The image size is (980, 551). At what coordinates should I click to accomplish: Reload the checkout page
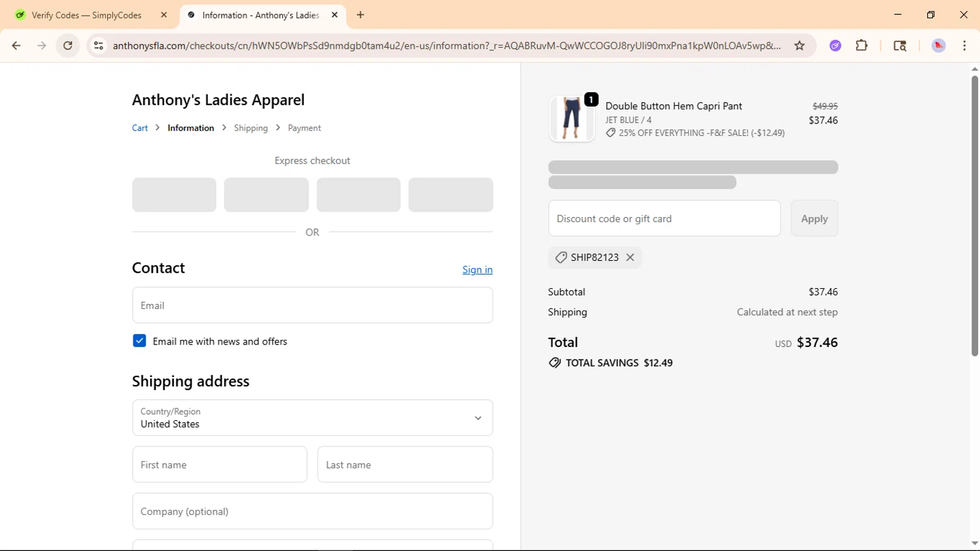[68, 46]
